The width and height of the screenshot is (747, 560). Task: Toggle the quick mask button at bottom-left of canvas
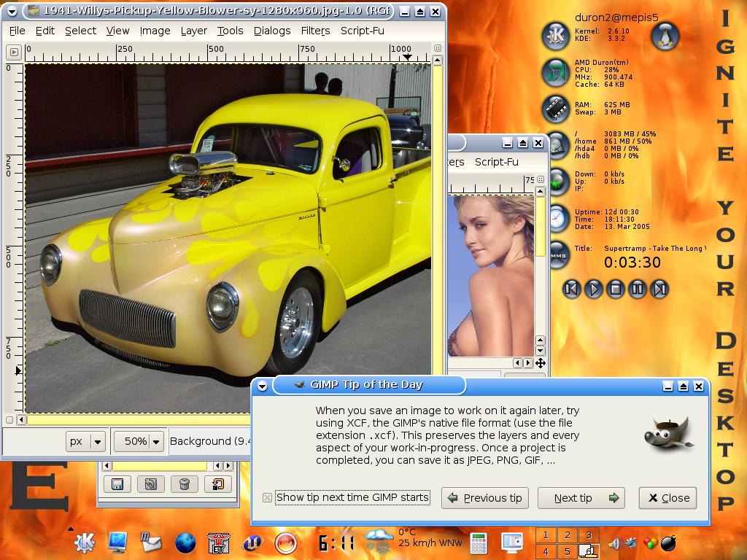pos(9,419)
